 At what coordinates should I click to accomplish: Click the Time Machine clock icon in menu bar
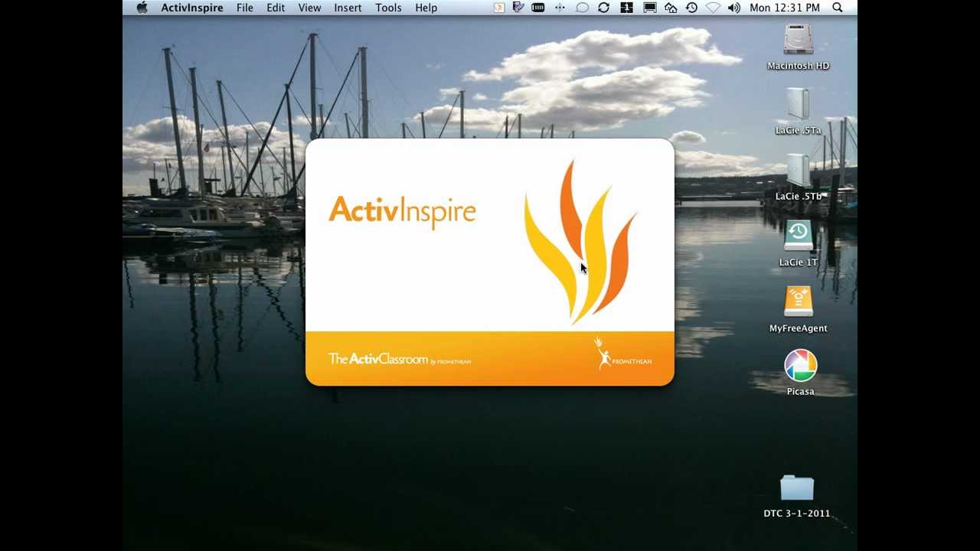tap(692, 8)
